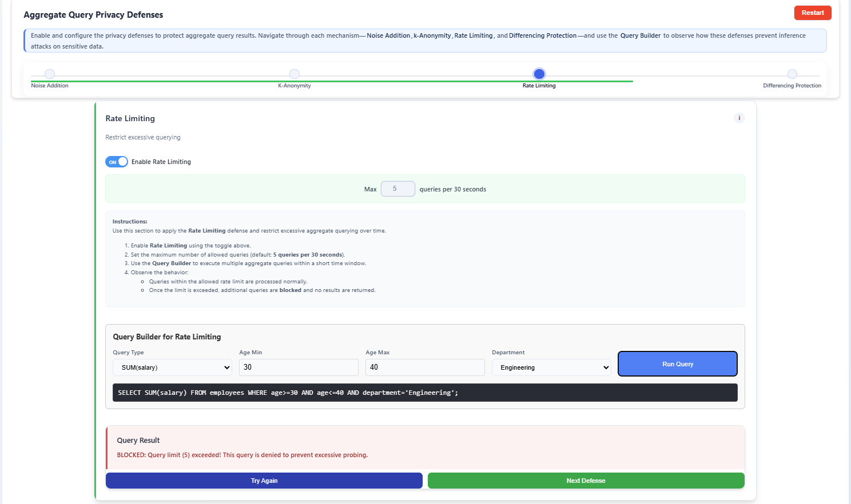Open the Rate Limiting info tooltip
Viewport: 851px width, 504px height.
pyautogui.click(x=739, y=118)
